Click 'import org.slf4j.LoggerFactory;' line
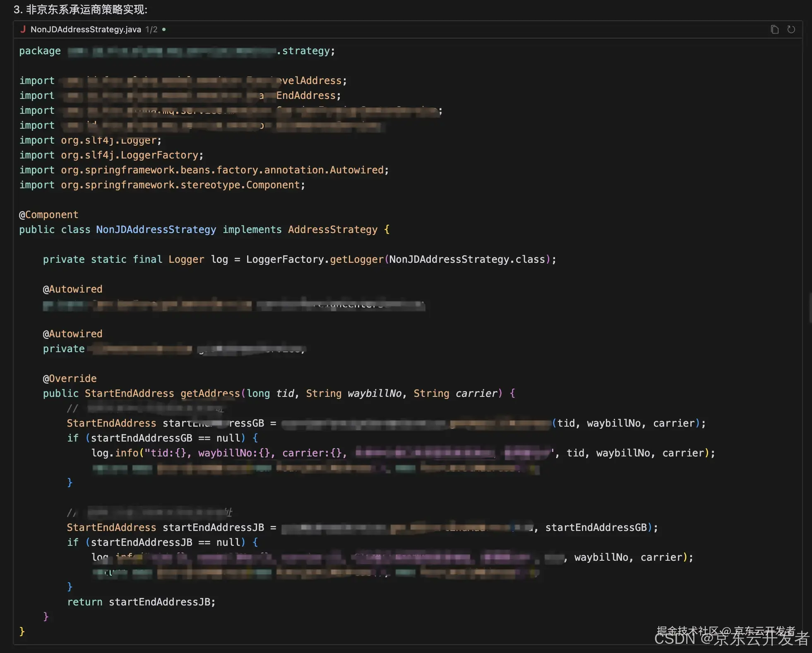The image size is (812, 653). (x=111, y=155)
